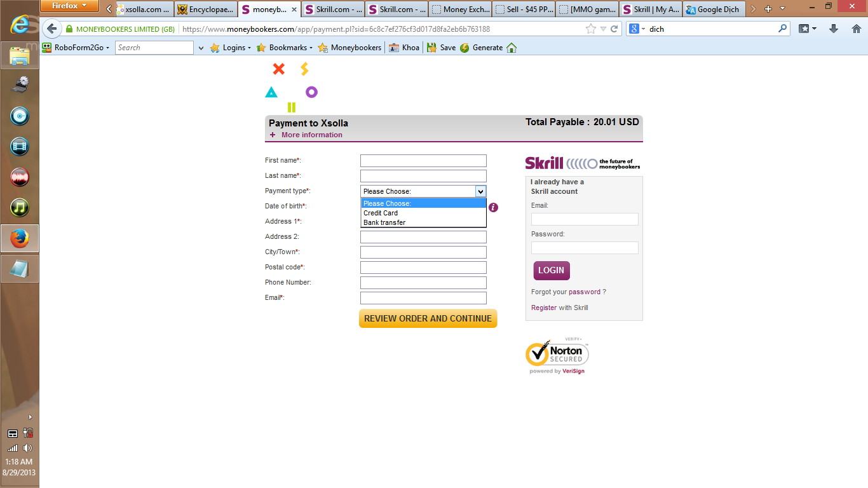
Task: Click the purple LOGIN button
Action: (x=552, y=271)
